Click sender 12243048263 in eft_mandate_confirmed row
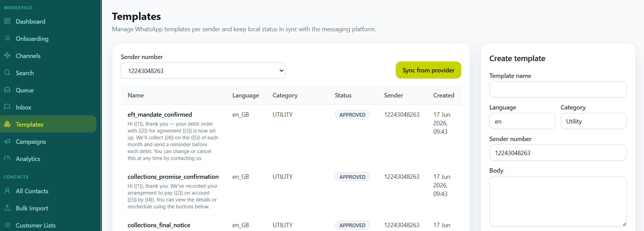 click(402, 115)
